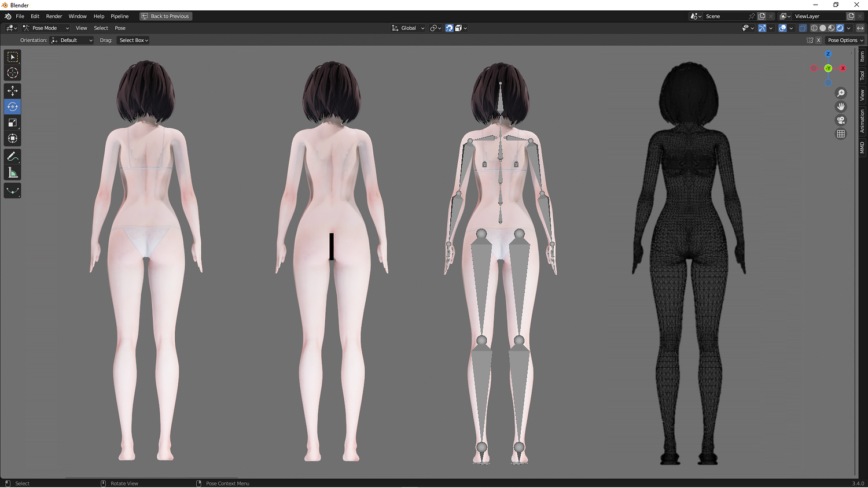Click the blue Z axis gizmo

tap(828, 54)
